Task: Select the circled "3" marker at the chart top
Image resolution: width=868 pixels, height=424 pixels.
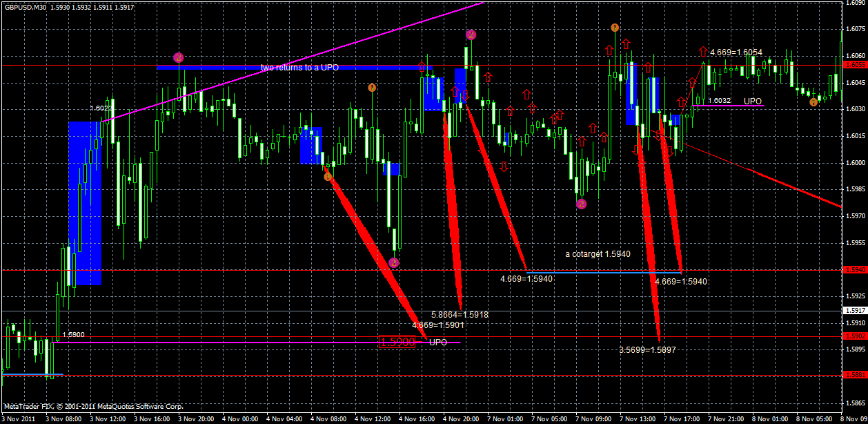Action: click(x=471, y=35)
